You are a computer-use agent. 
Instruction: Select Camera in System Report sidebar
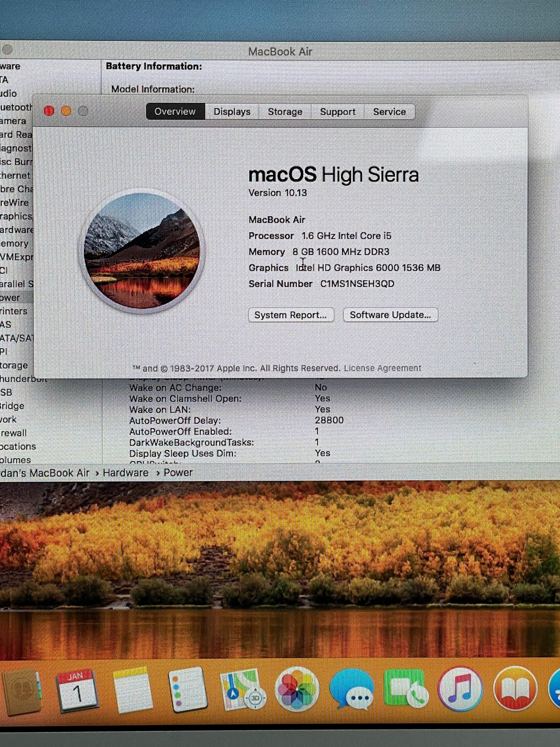pos(13,121)
